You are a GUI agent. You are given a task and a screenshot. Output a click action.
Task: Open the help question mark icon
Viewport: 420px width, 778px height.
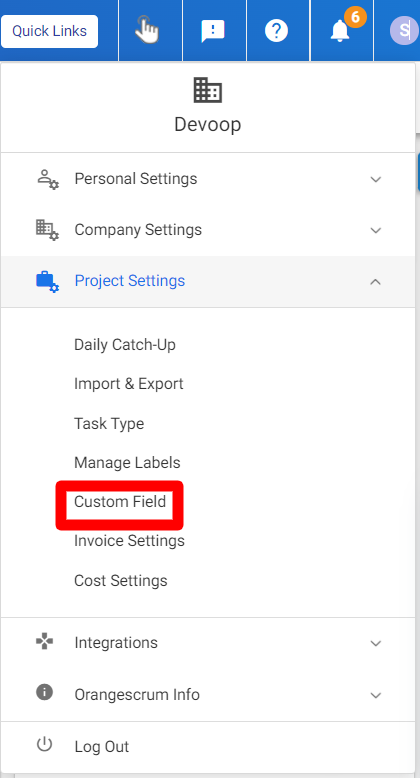point(277,31)
